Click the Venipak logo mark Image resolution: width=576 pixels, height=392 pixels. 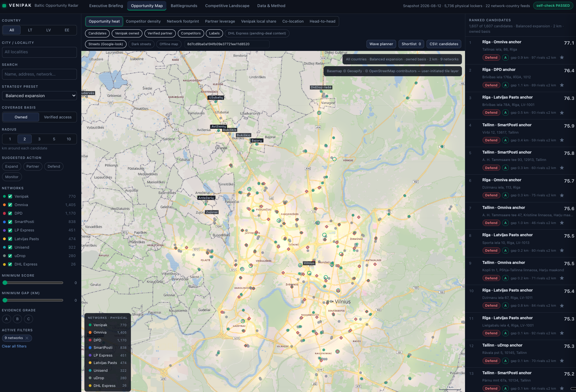(4, 6)
